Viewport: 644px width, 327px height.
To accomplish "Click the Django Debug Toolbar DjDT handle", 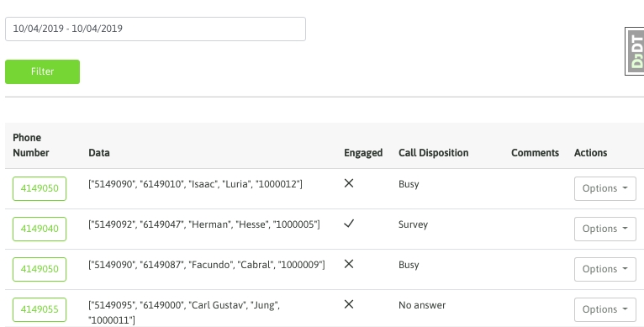I will [635, 51].
